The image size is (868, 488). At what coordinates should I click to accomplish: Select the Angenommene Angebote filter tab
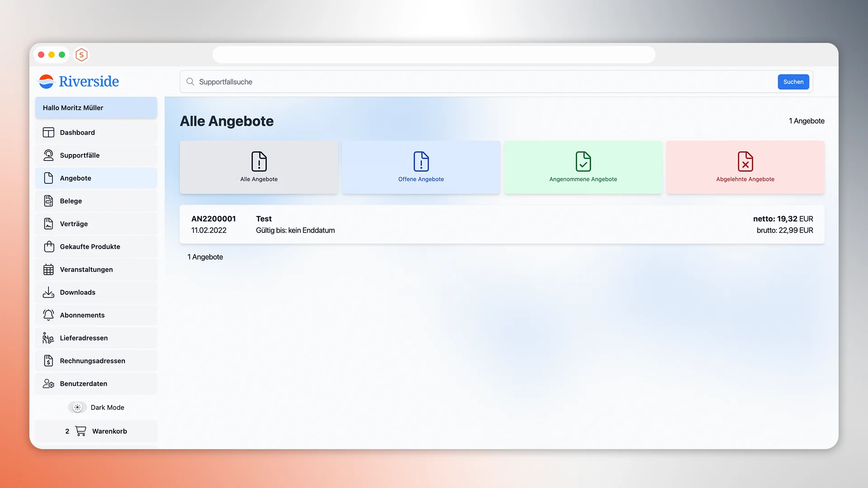pos(583,167)
